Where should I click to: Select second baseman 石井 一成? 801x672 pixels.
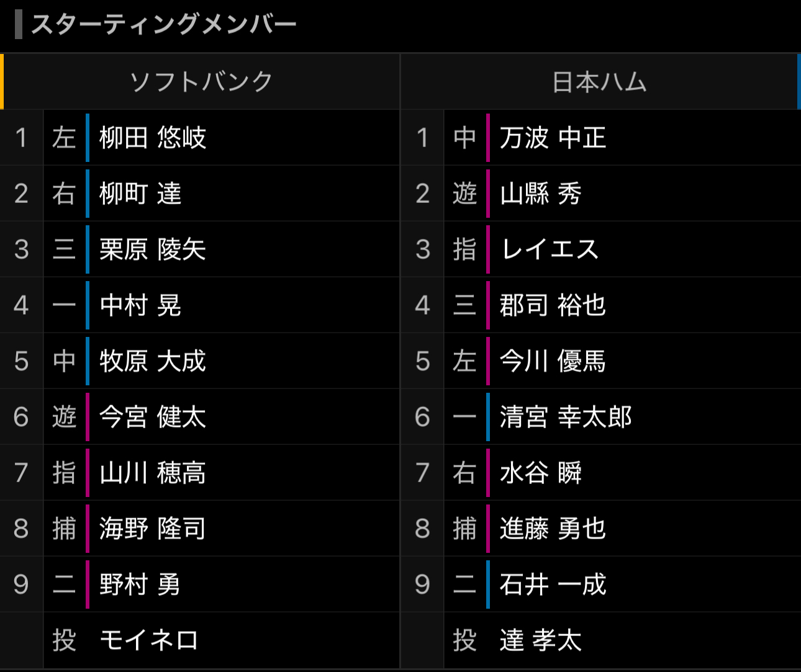pyautogui.click(x=553, y=585)
